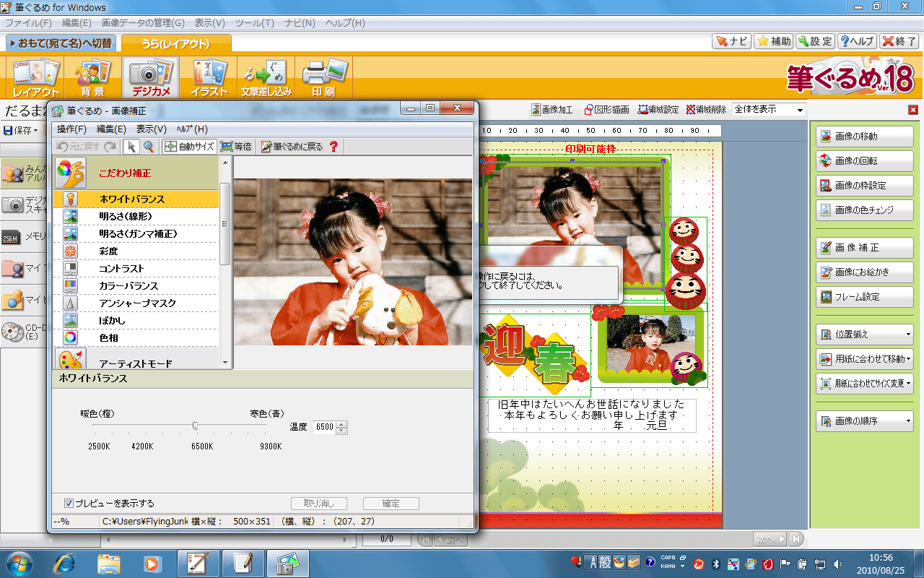This screenshot has width=924, height=578.
Task: Click the 画像にお絵かき button
Action: 865,272
